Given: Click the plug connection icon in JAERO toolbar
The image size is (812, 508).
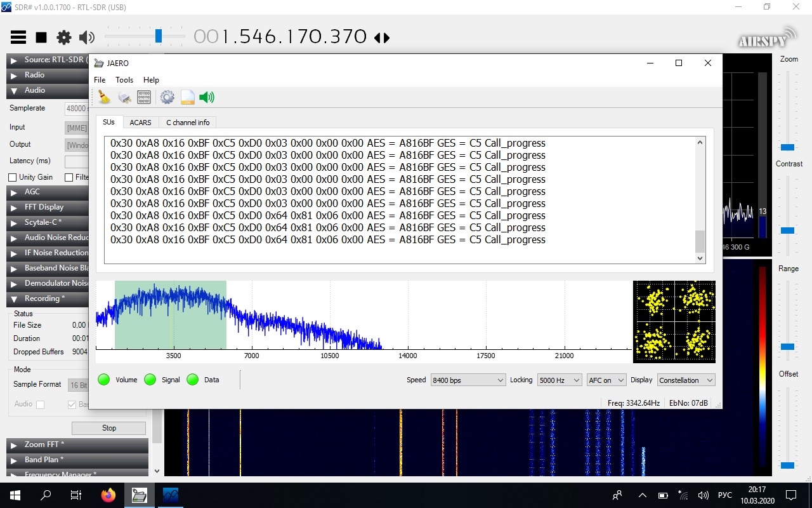Looking at the screenshot, I should 124,97.
